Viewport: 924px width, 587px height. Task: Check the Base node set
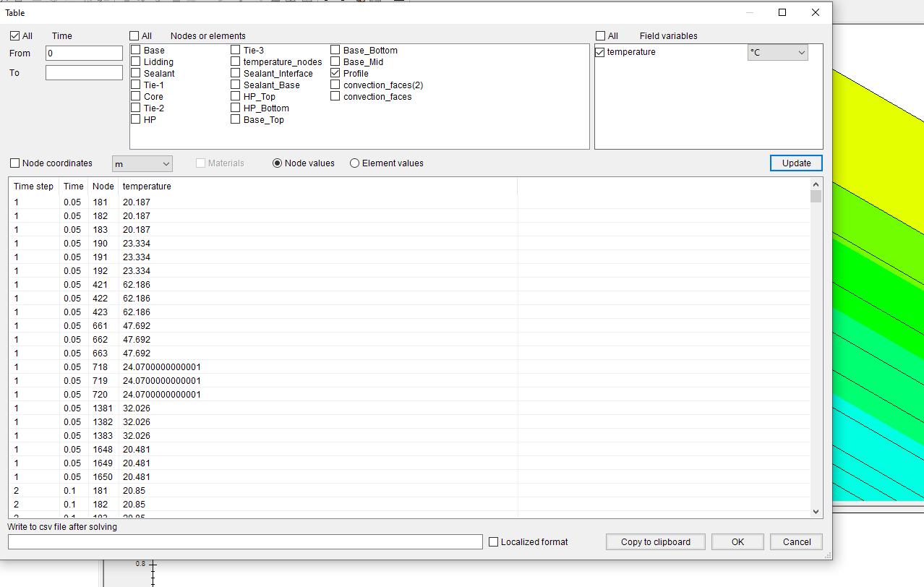[x=136, y=50]
